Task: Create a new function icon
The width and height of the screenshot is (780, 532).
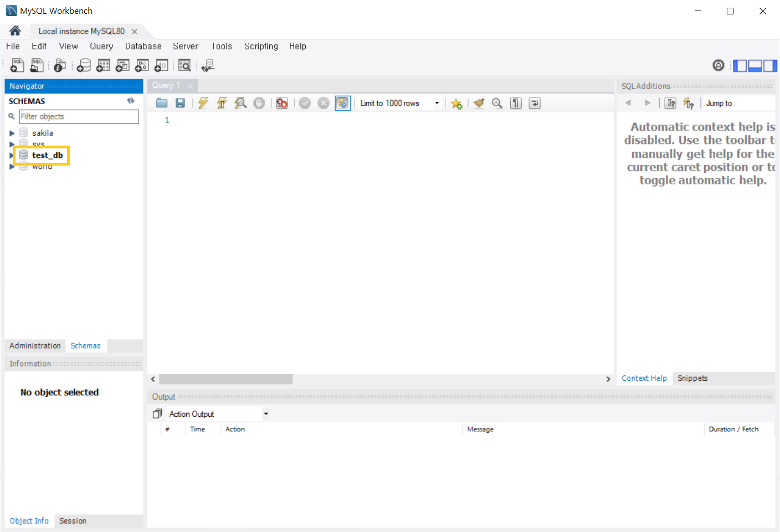Action: coord(161,65)
